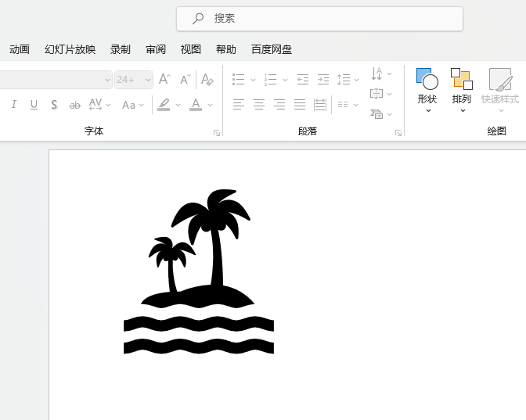Open the 排列 arrange menu
The image size is (526, 420).
click(x=462, y=90)
